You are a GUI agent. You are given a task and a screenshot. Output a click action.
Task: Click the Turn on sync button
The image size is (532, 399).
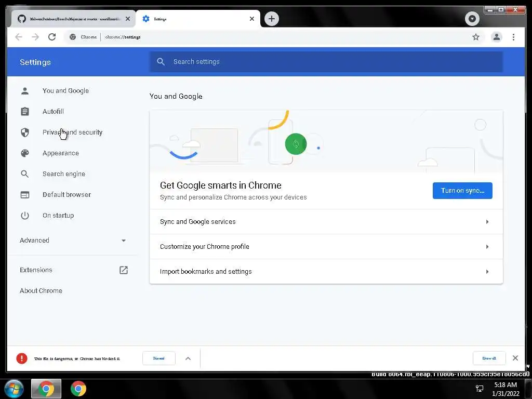coord(462,190)
